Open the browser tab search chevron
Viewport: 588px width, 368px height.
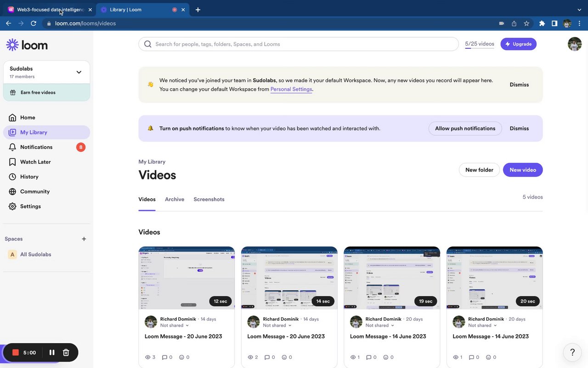(x=579, y=10)
